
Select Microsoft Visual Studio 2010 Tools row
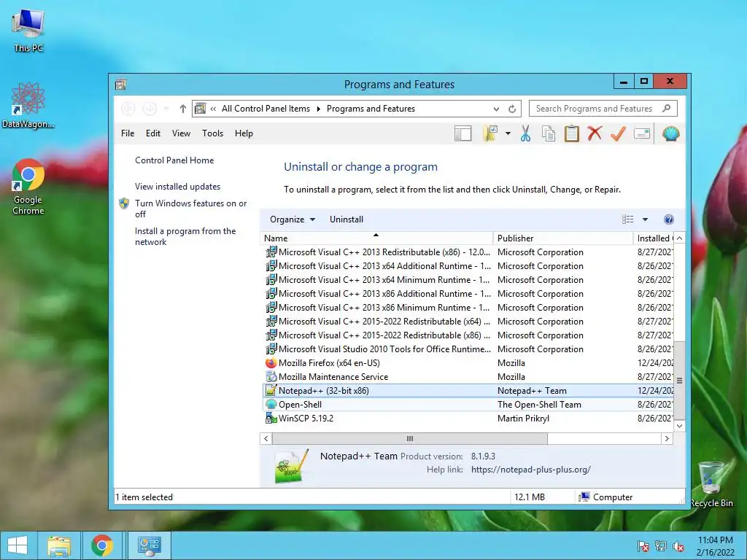click(x=468, y=349)
